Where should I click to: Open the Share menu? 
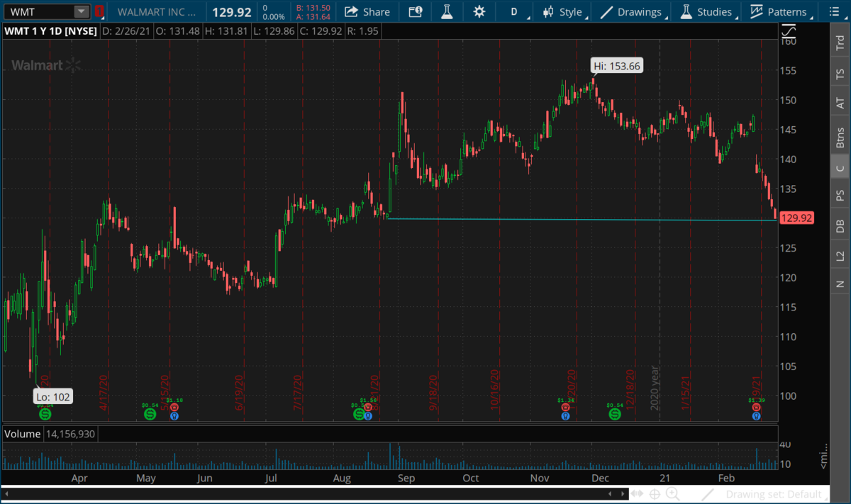[367, 11]
